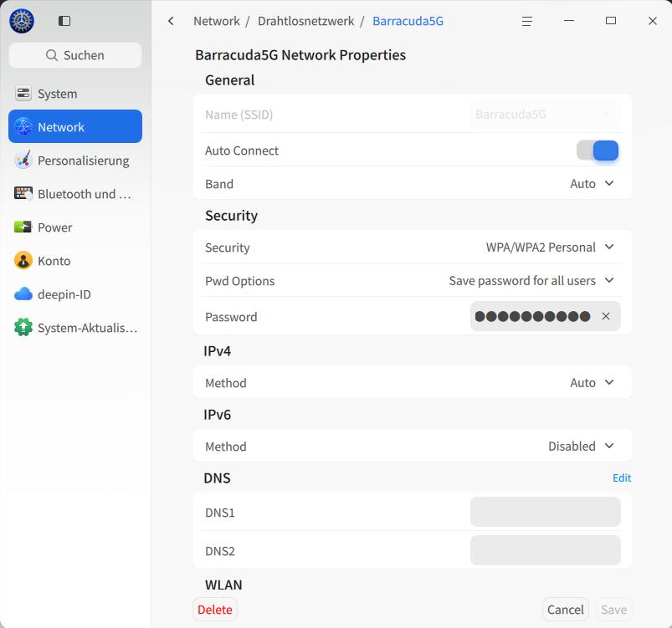This screenshot has width=672, height=628.
Task: Click the DNS1 input field
Action: [x=545, y=512]
